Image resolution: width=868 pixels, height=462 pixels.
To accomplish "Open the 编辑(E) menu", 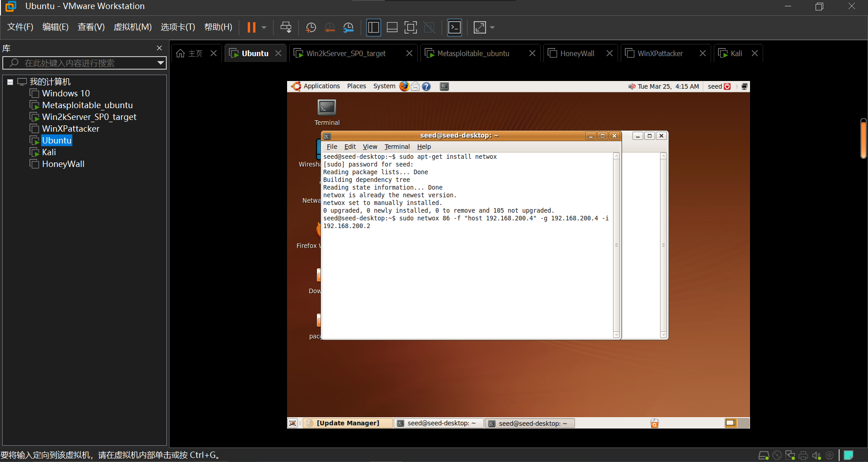I will [x=56, y=27].
